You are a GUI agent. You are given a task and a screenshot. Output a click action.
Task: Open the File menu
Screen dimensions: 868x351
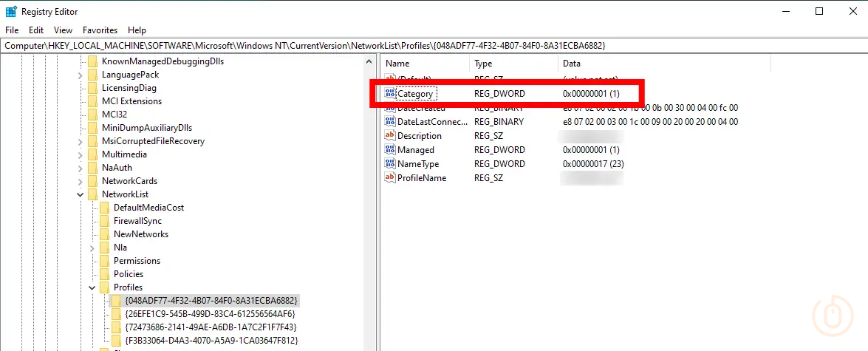(x=12, y=30)
